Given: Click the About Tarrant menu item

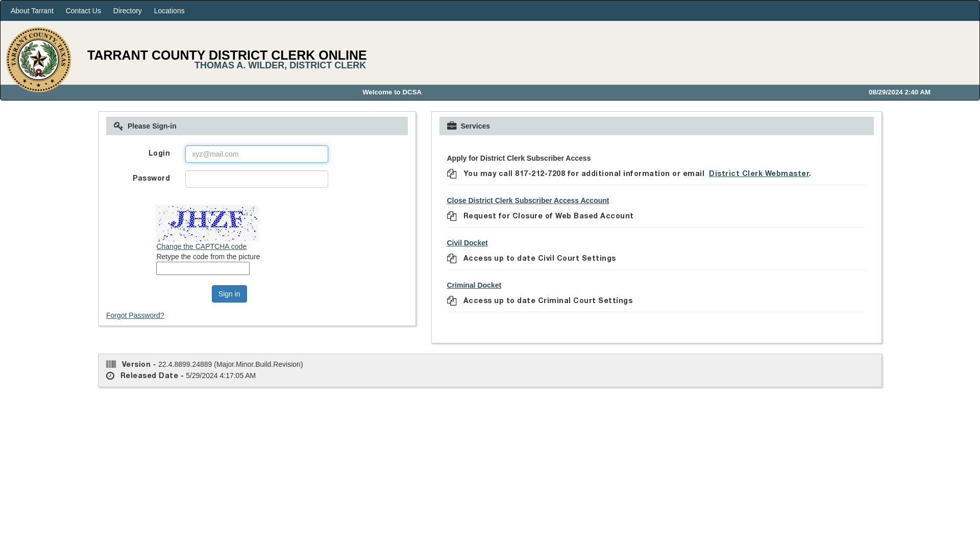Looking at the screenshot, I should pyautogui.click(x=32, y=11).
